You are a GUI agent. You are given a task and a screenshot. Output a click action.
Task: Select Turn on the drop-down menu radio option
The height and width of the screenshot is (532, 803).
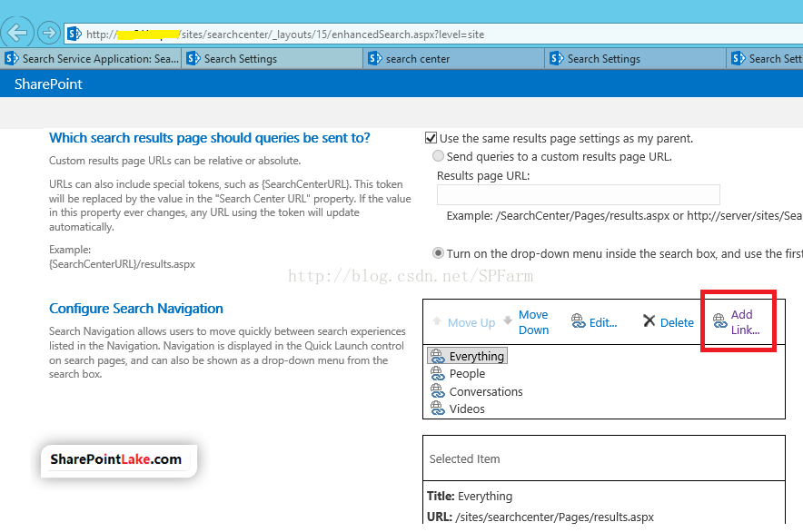438,253
